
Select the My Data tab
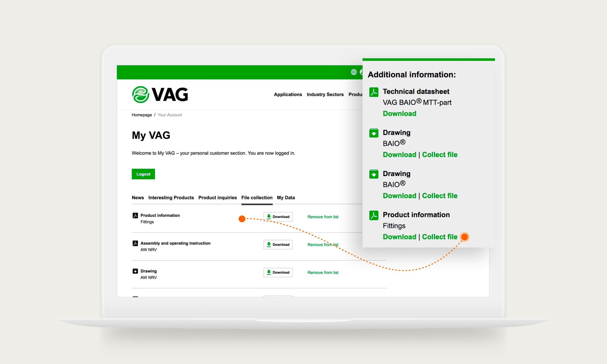286,198
